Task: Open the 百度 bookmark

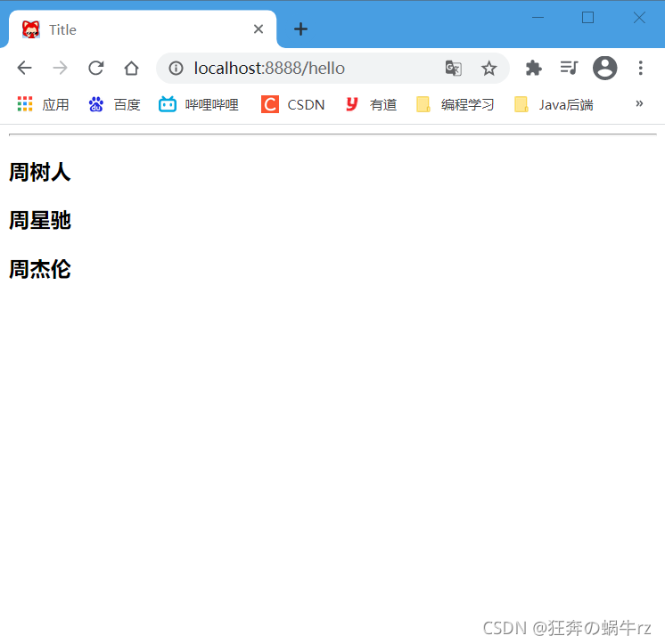Action: (114, 104)
